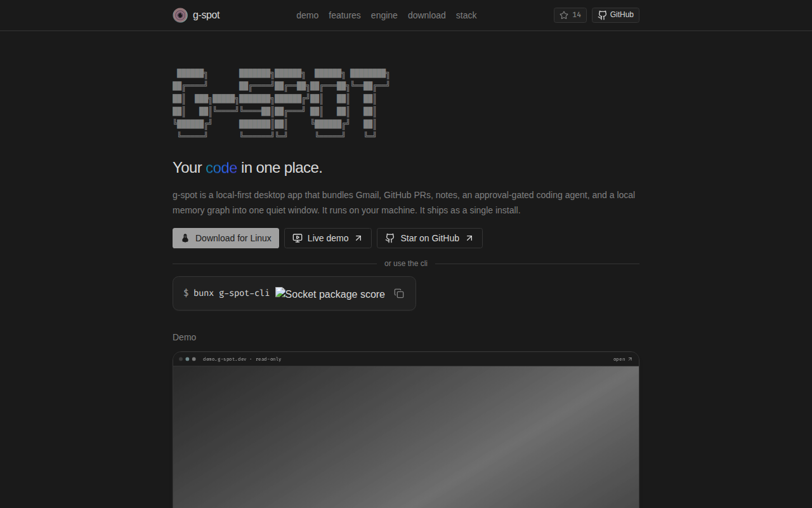
Task: Open the engine nav link
Action: pyautogui.click(x=384, y=15)
